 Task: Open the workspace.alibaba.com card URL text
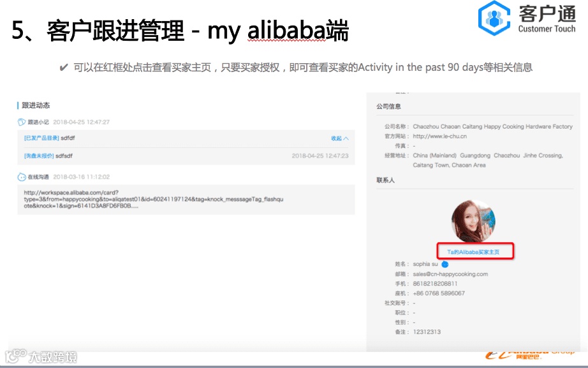(x=153, y=199)
